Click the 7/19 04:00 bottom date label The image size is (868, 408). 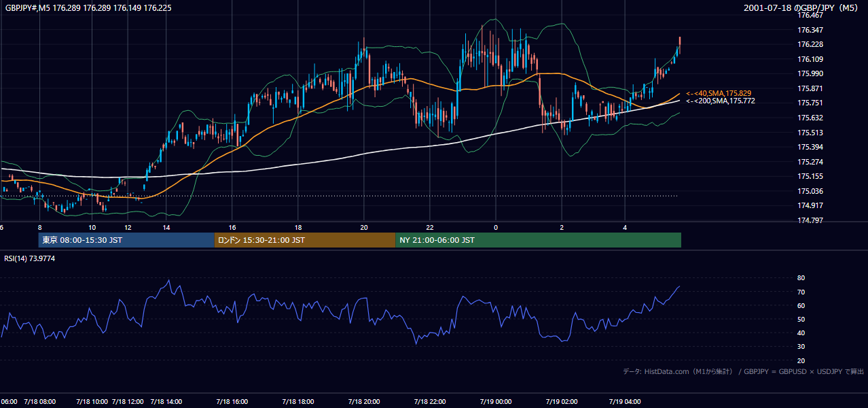point(626,402)
